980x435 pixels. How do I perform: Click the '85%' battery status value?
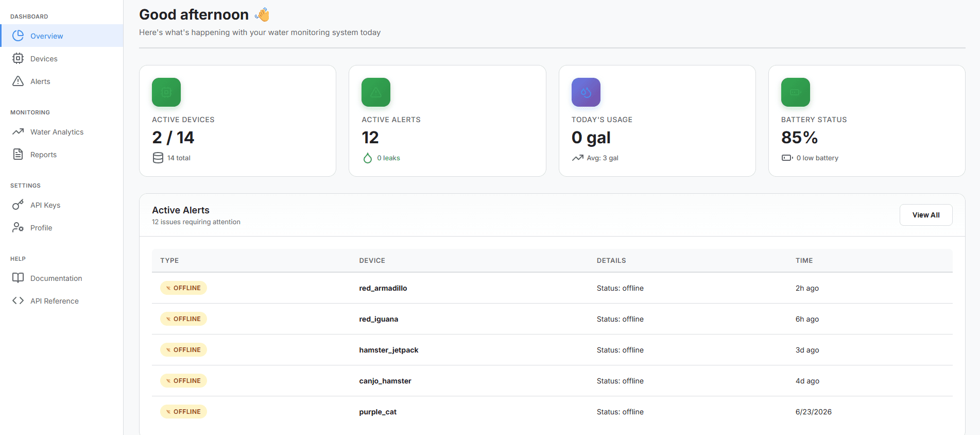(800, 138)
